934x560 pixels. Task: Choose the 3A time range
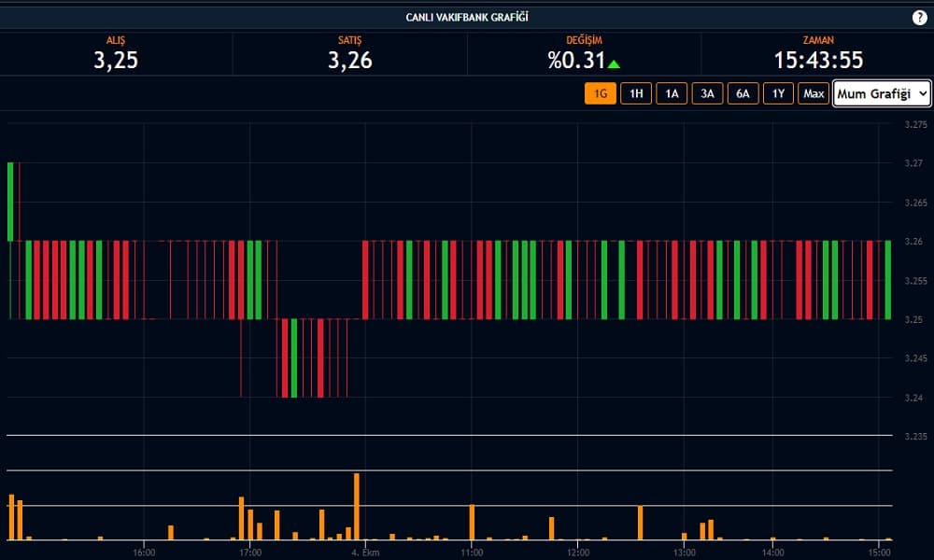[x=707, y=93]
